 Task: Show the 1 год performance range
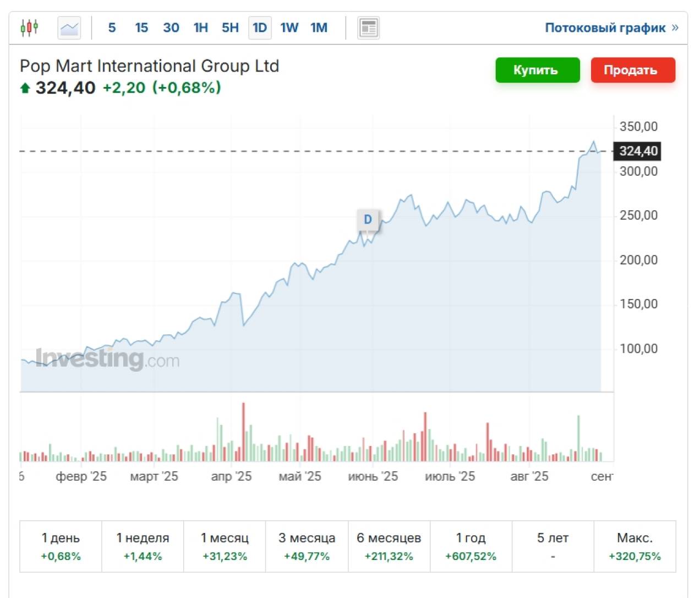point(471,546)
